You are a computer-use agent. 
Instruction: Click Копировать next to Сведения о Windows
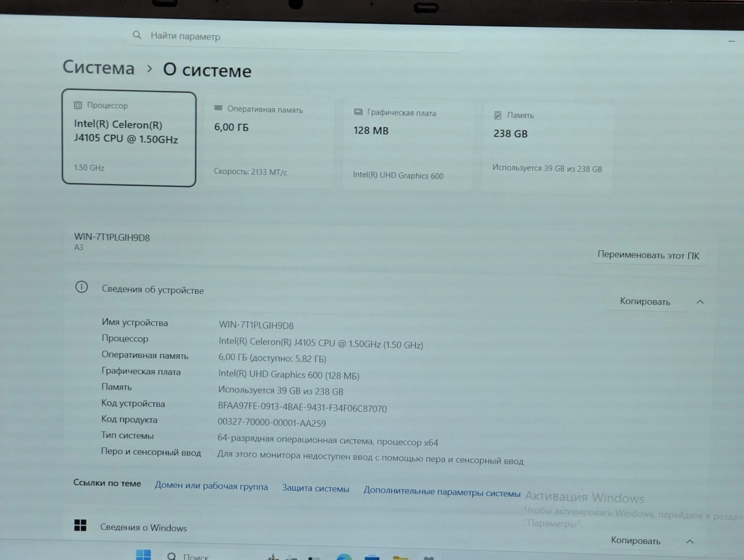[x=635, y=540]
